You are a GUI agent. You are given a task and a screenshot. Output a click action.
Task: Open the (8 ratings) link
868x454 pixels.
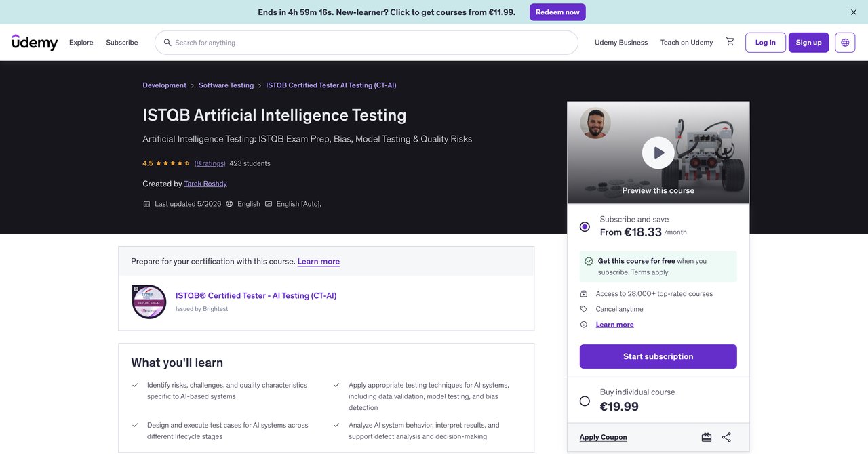210,163
